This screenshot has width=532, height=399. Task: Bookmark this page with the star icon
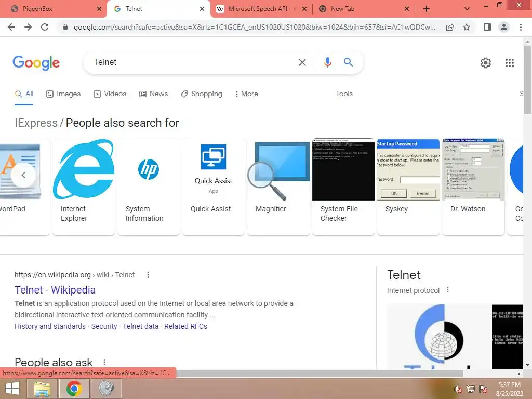point(467,27)
